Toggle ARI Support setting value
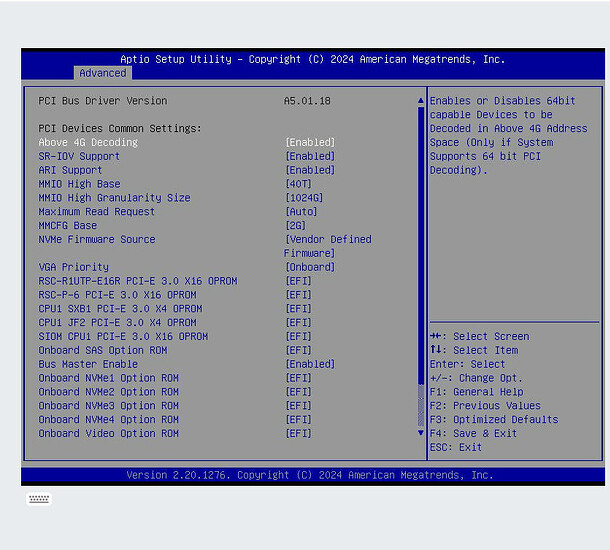 (310, 171)
